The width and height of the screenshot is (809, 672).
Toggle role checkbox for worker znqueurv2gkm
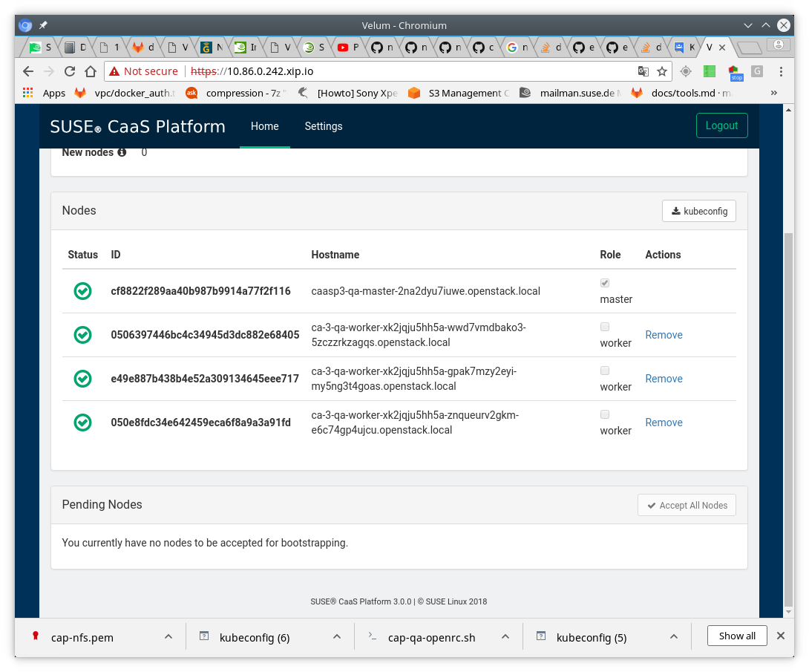point(605,414)
